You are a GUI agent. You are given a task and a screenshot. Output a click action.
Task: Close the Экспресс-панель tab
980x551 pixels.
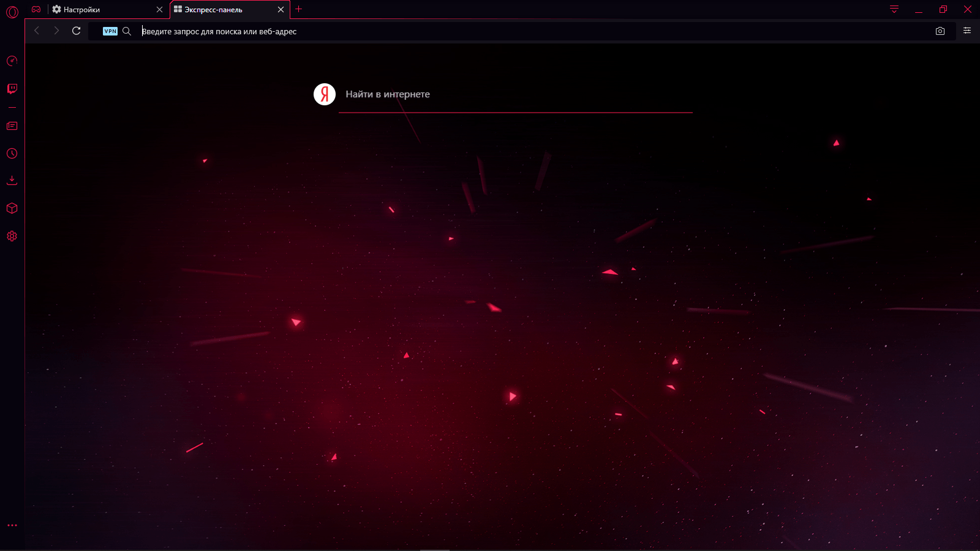pyautogui.click(x=281, y=10)
